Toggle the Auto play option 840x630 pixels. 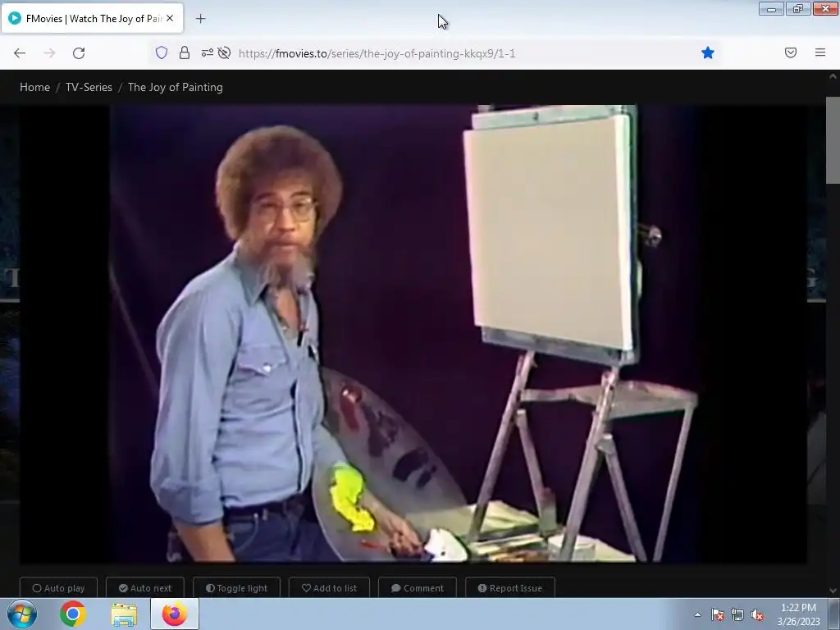58,587
